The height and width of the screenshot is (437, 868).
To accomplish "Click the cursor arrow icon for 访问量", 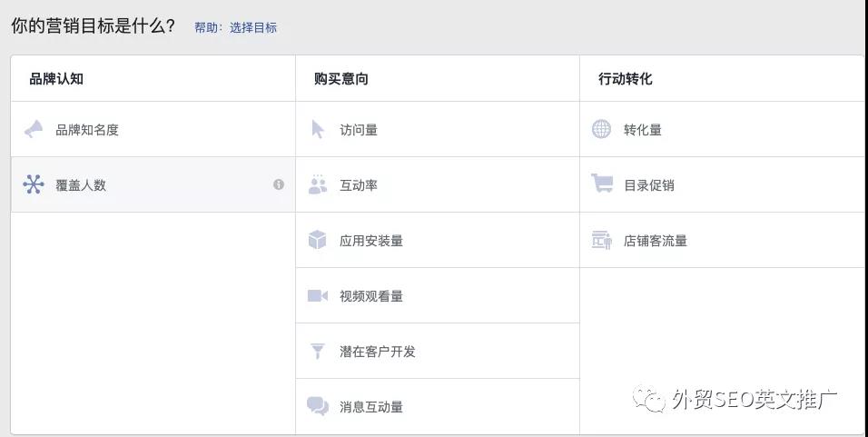I will (x=318, y=129).
